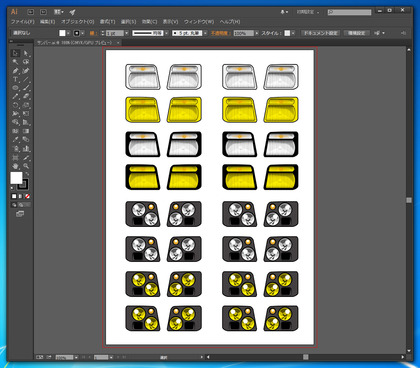The image size is (420, 368).
Task: Select the Free Transform tool
Action: 26,114
